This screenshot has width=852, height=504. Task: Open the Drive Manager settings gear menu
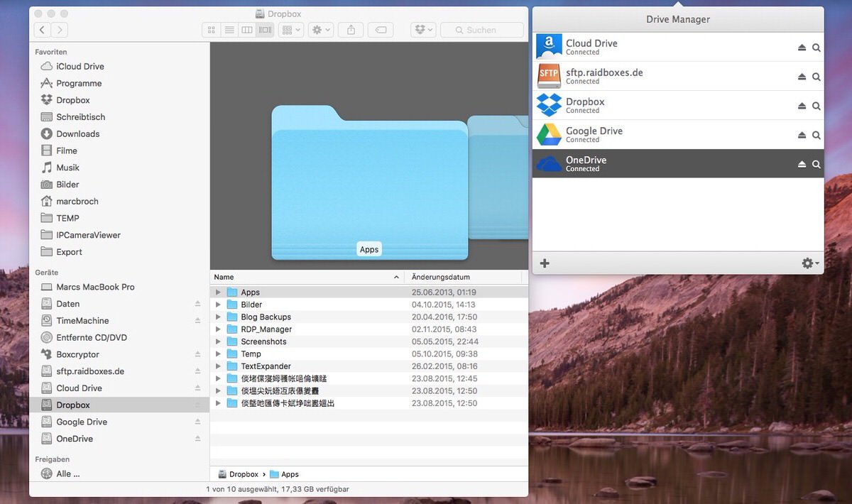810,263
